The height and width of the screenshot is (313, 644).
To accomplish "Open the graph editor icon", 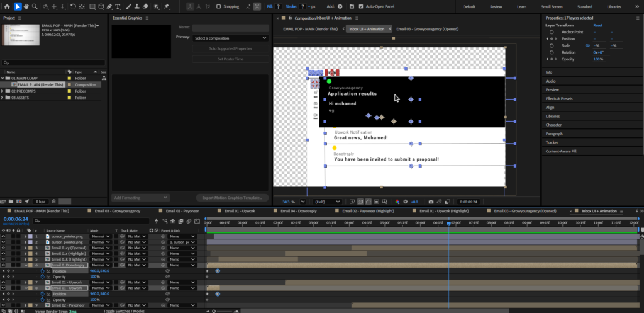I will tap(197, 221).
